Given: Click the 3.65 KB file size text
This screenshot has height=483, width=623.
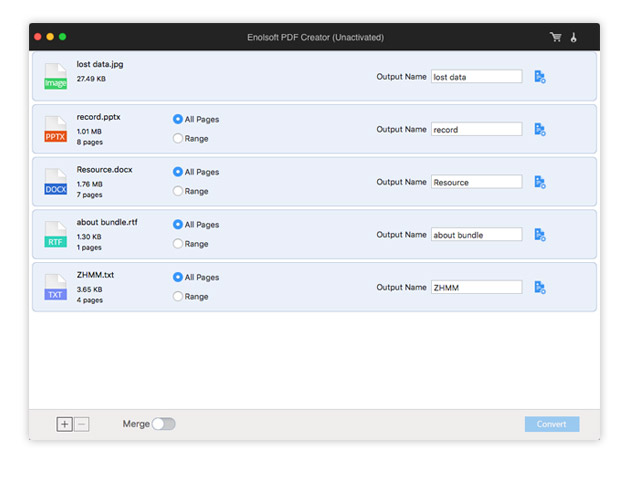Looking at the screenshot, I should click(89, 290).
